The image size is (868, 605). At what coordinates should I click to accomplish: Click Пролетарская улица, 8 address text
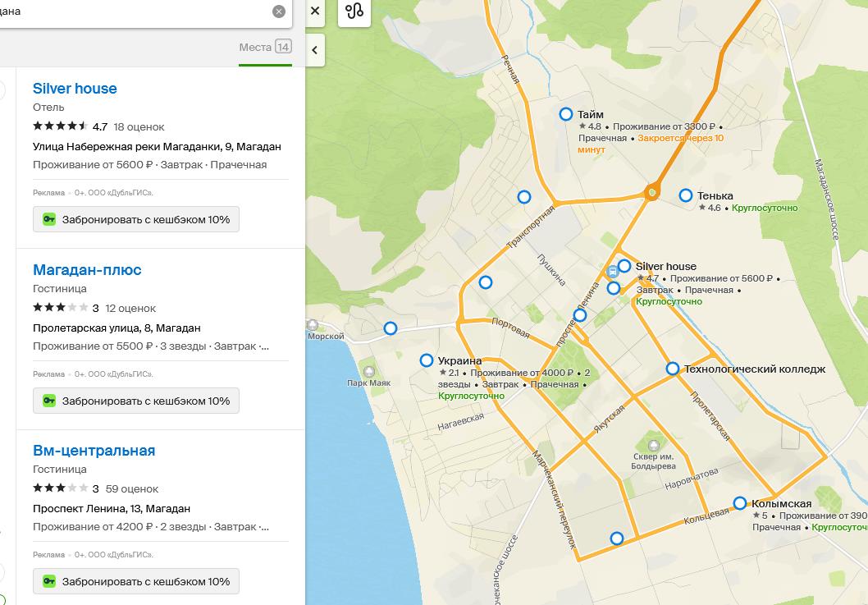coord(116,328)
